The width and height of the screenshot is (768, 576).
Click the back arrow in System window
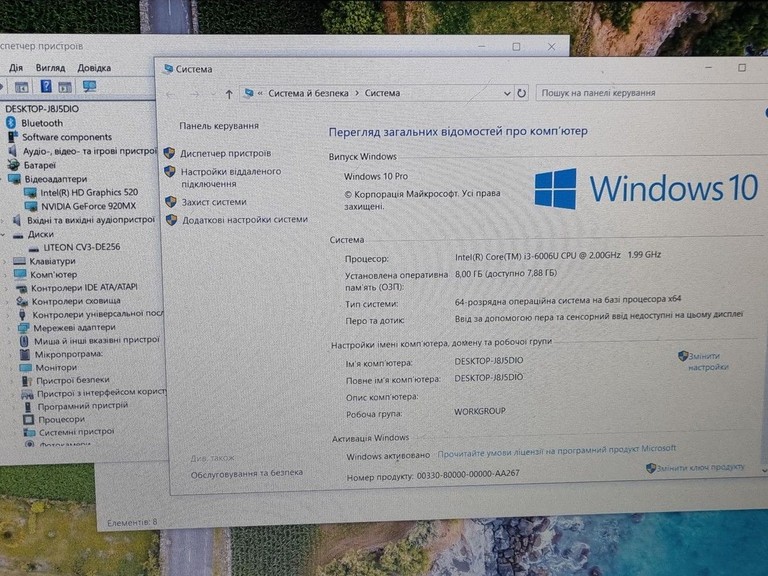tap(171, 94)
